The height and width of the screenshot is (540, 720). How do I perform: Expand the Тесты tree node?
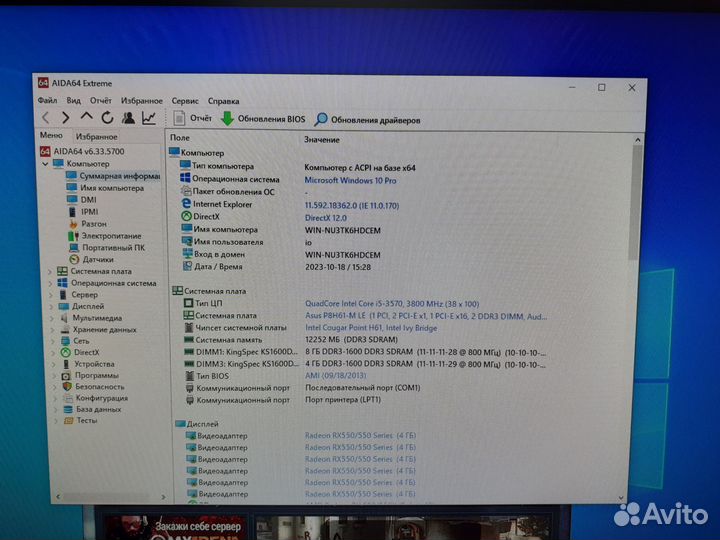click(x=56, y=421)
